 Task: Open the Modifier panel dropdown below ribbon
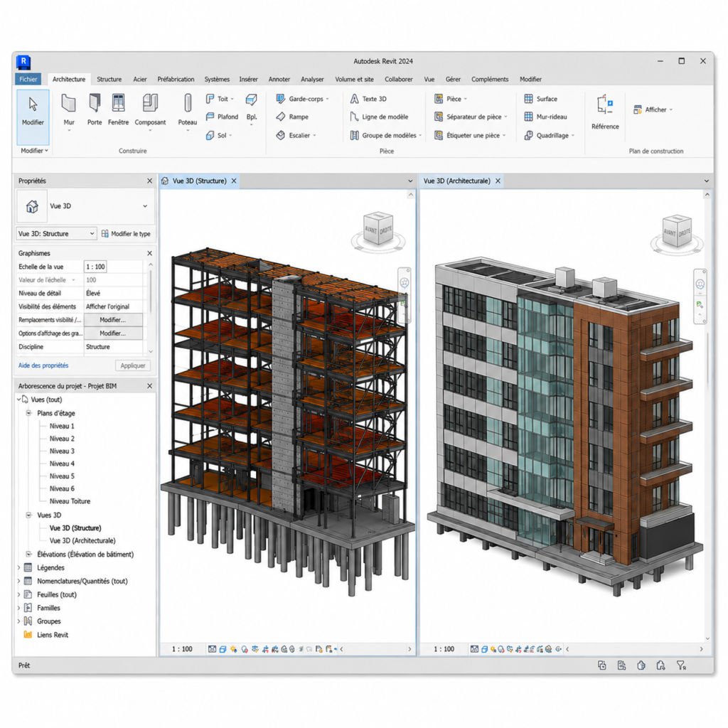pos(34,151)
